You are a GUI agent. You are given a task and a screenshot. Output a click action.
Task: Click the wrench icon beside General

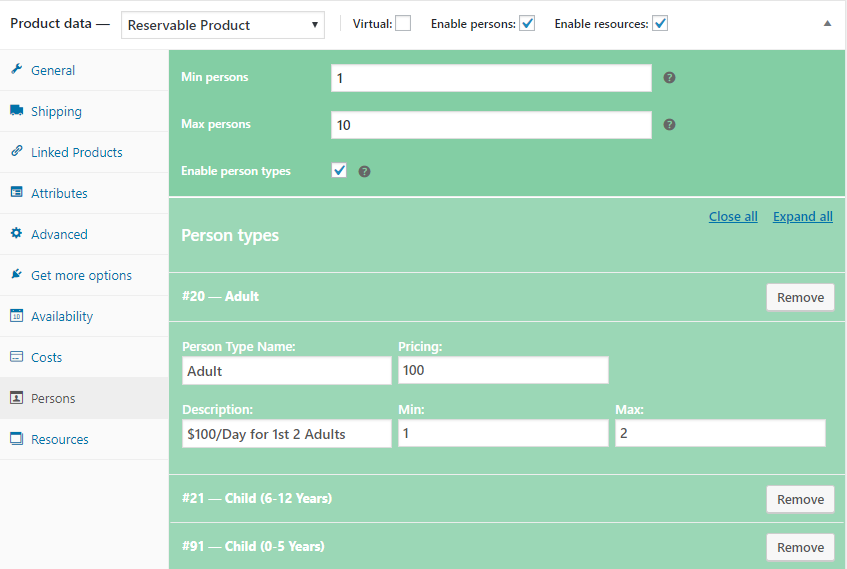pos(16,70)
